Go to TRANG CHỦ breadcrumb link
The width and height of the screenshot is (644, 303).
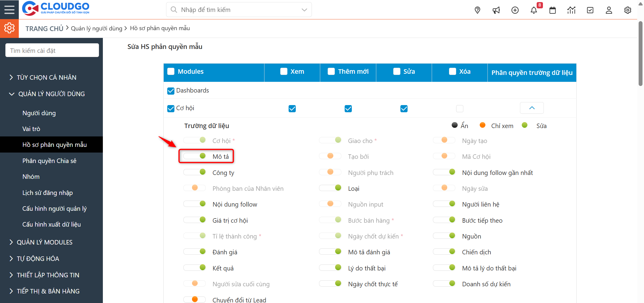[44, 29]
